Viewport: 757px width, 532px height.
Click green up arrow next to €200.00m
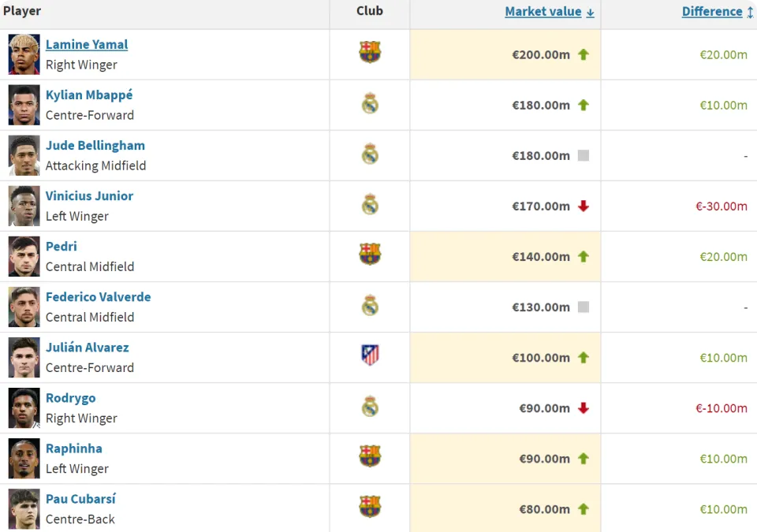point(584,54)
